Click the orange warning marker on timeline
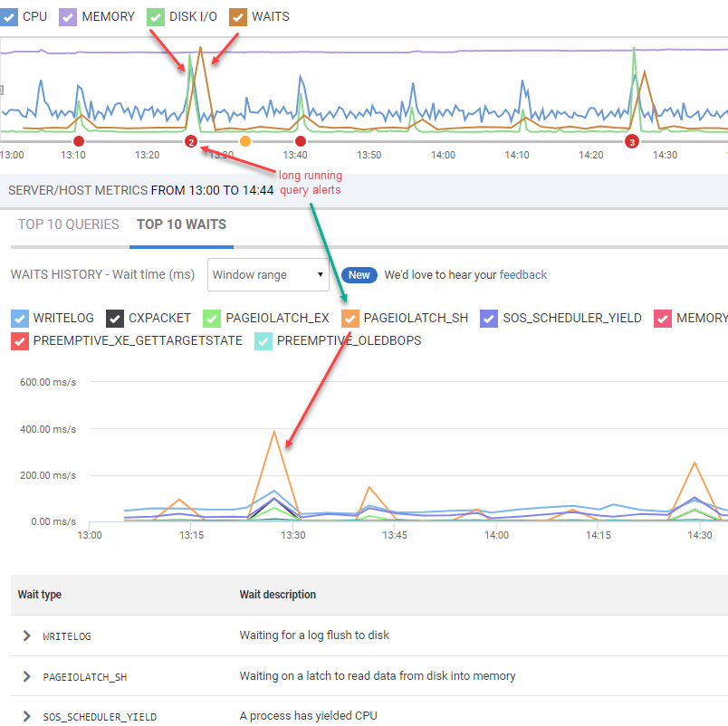This screenshot has width=728, height=726. [x=245, y=141]
